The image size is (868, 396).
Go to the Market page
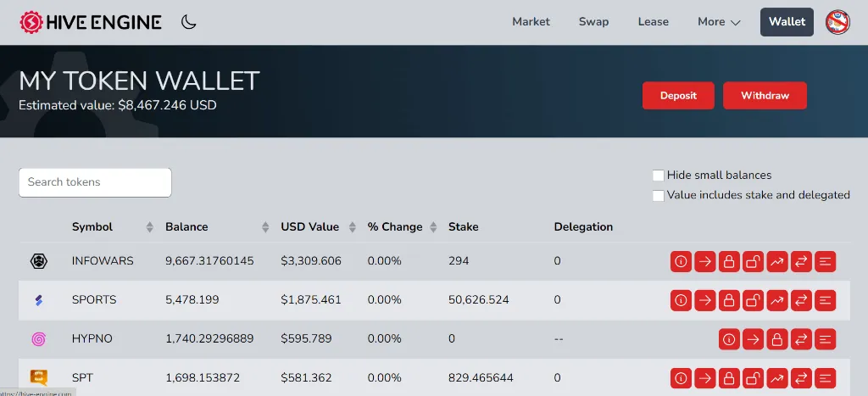pyautogui.click(x=531, y=22)
